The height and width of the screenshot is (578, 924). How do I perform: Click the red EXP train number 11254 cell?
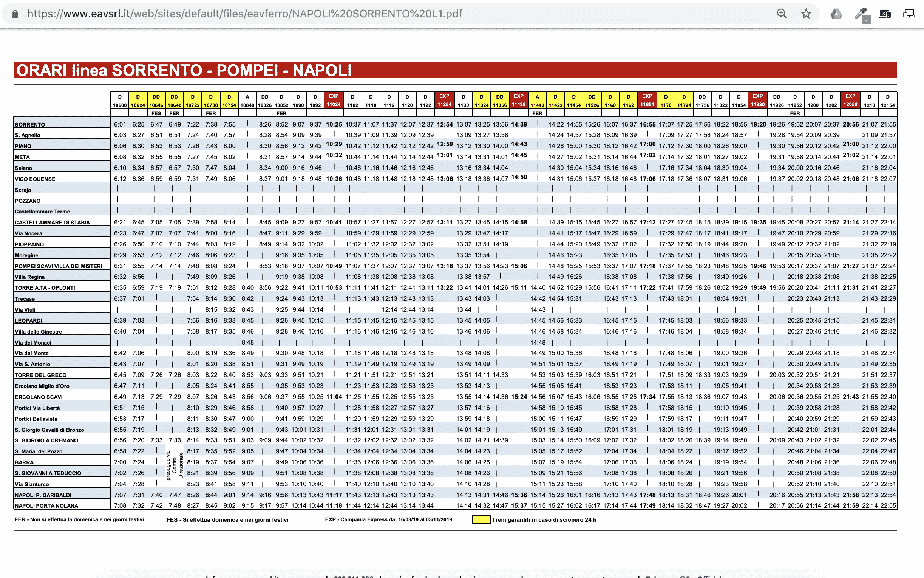pyautogui.click(x=444, y=104)
